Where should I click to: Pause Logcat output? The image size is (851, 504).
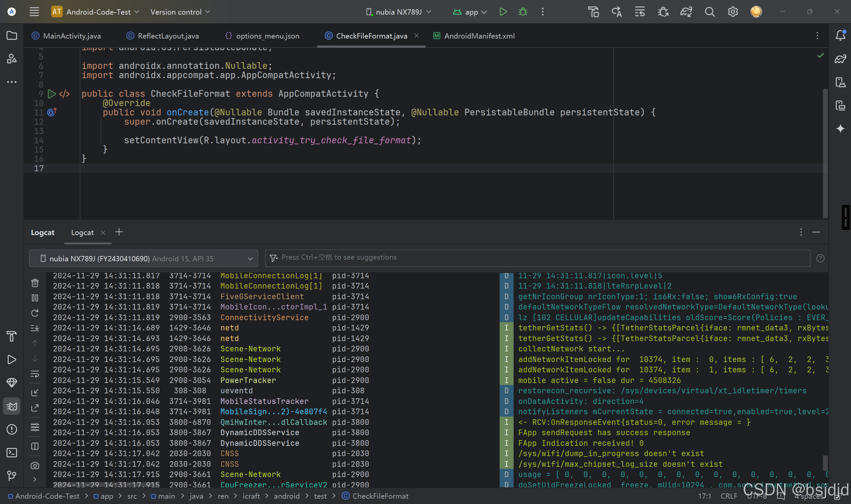[x=35, y=298]
